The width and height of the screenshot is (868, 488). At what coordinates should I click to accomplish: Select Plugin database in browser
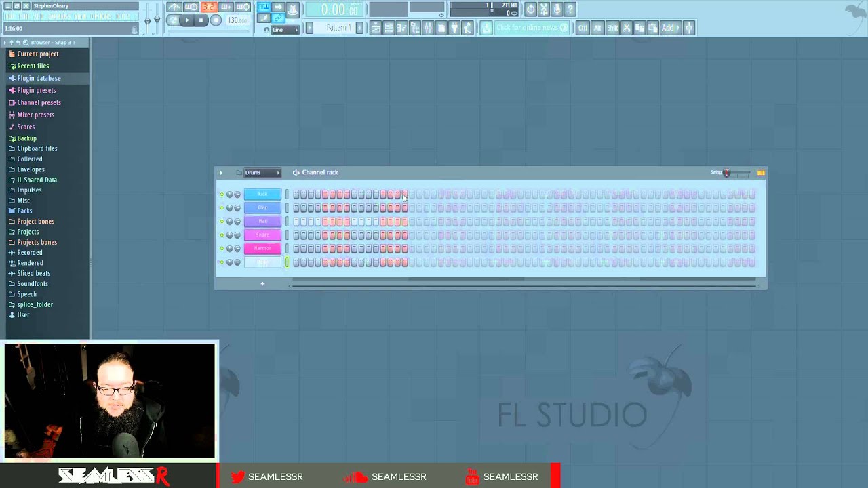pos(39,78)
